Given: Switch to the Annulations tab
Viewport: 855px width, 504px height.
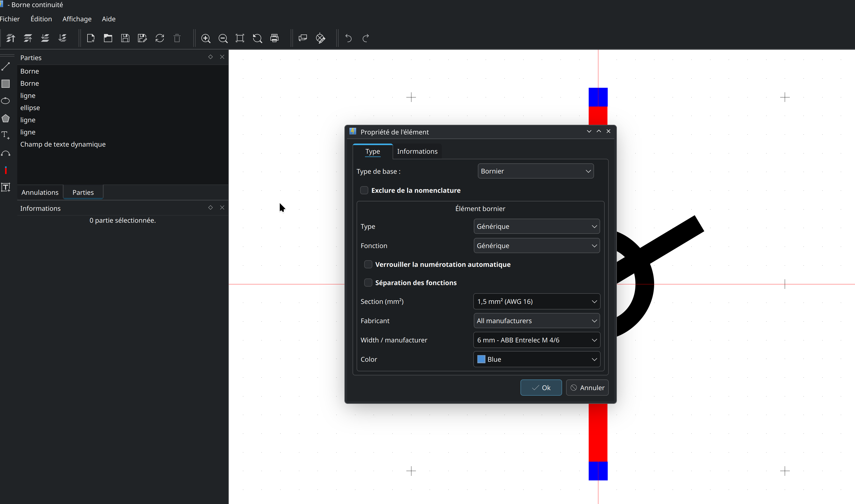Looking at the screenshot, I should [x=40, y=193].
